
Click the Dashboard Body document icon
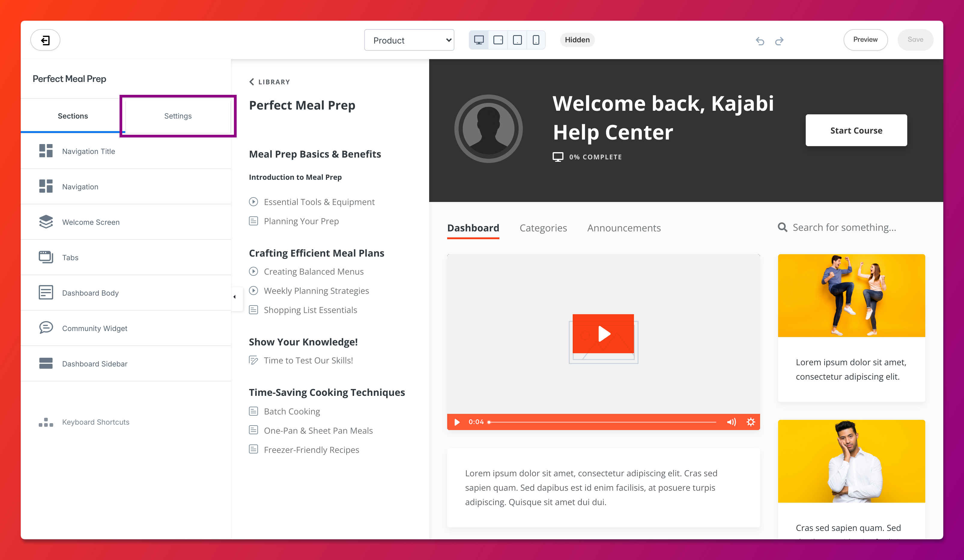tap(46, 292)
